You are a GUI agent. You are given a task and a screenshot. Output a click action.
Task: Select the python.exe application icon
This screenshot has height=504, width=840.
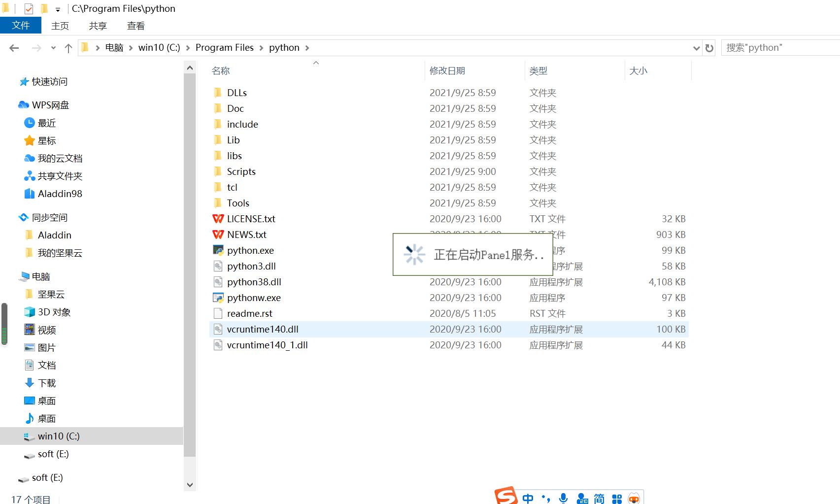[x=218, y=250]
